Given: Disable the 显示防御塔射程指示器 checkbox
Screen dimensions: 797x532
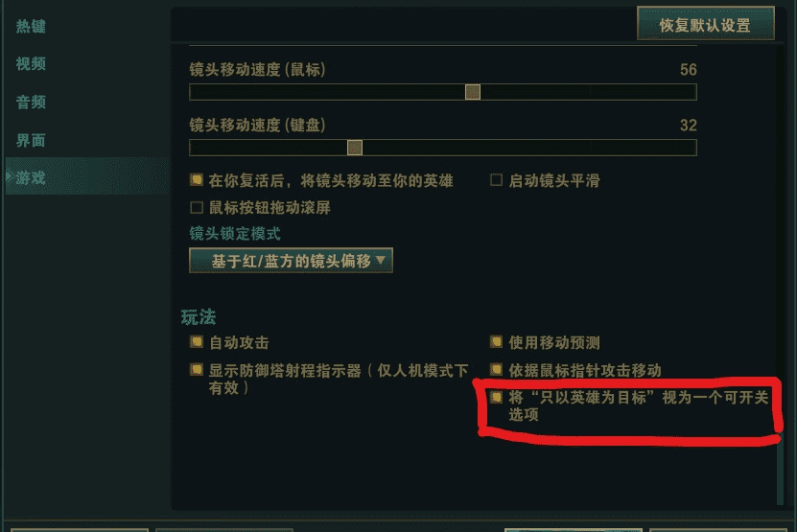Looking at the screenshot, I should coord(197,369).
